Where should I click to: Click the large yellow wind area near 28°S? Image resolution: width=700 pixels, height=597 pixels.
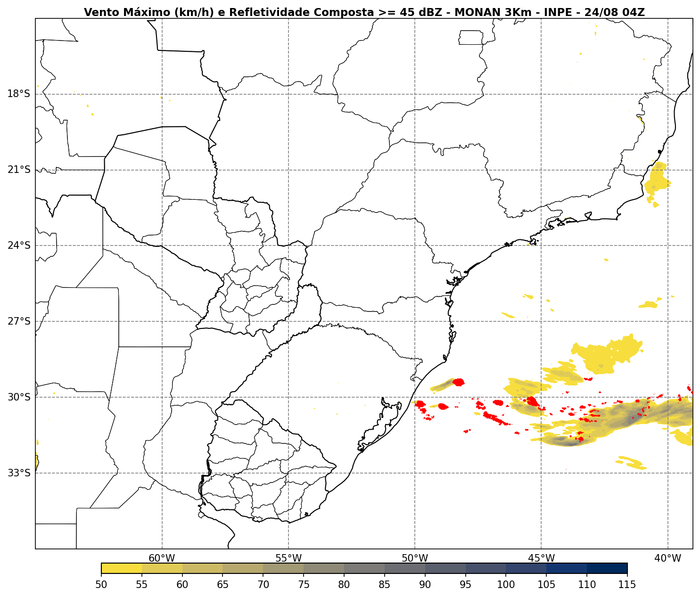(606, 353)
